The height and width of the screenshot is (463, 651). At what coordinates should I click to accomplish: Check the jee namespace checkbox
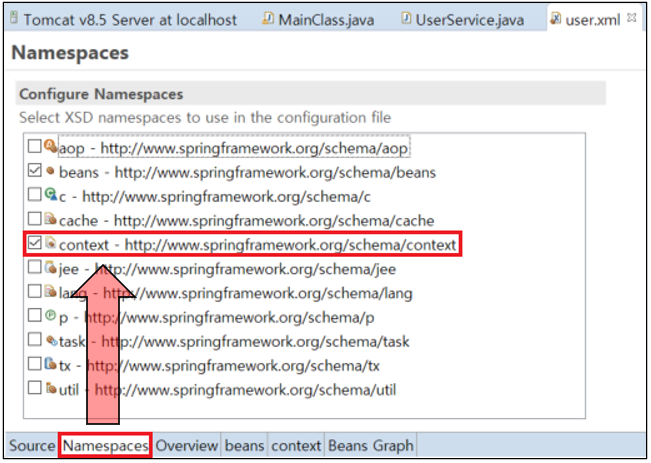click(34, 267)
